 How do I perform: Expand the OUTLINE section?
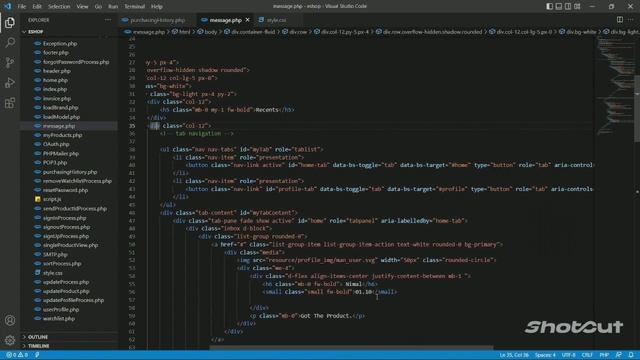[69, 337]
